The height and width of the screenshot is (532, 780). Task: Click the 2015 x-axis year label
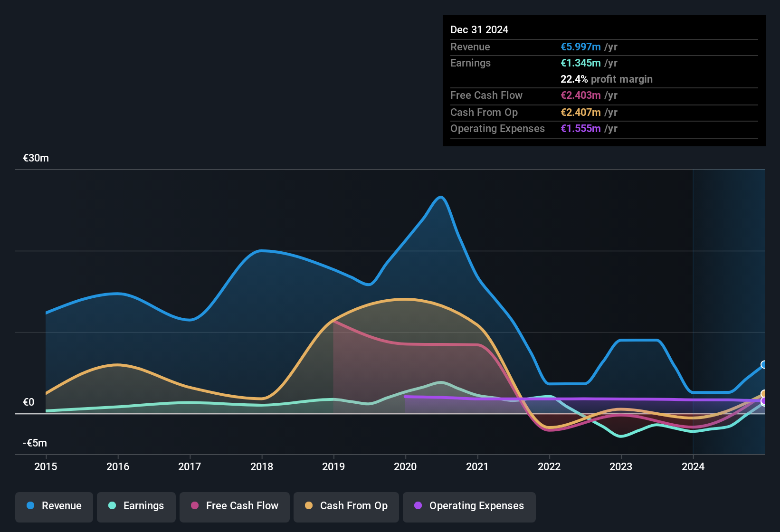pyautogui.click(x=46, y=466)
